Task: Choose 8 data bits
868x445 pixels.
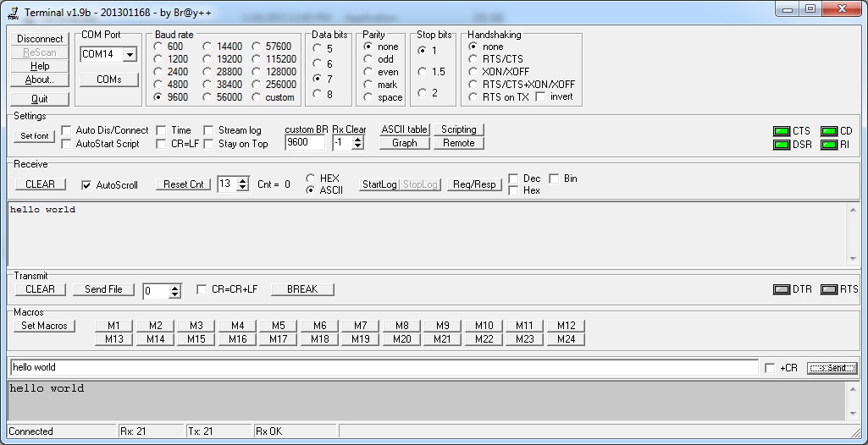Action: [x=318, y=94]
